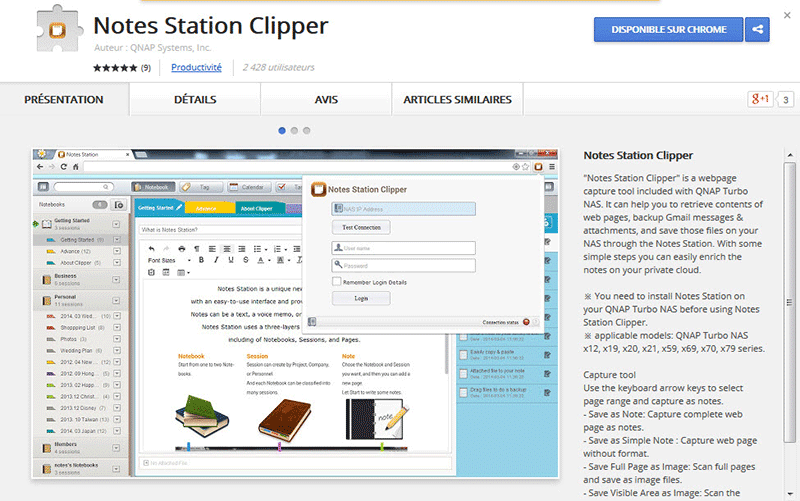
Task: Select the third carousel dot
Action: tap(306, 131)
